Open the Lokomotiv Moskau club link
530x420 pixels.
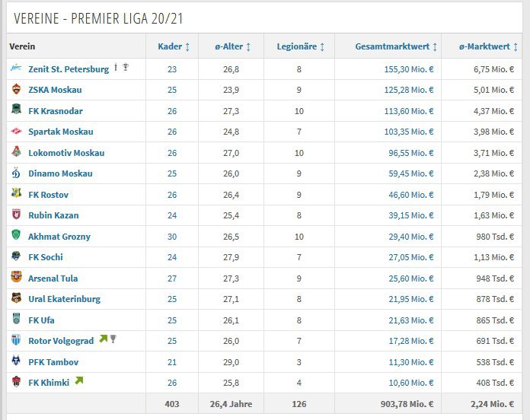[x=66, y=153]
